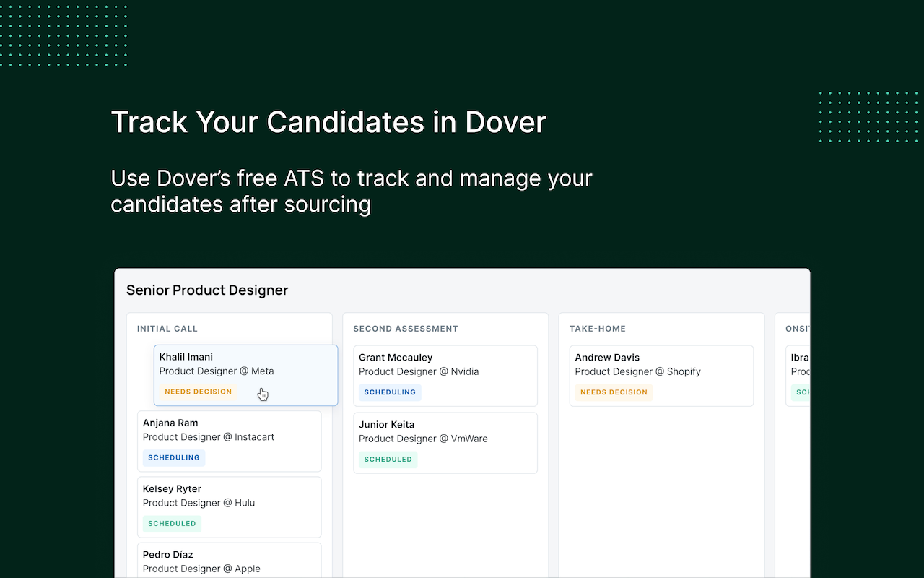Open Andrew Davis candidate card

tap(661, 376)
